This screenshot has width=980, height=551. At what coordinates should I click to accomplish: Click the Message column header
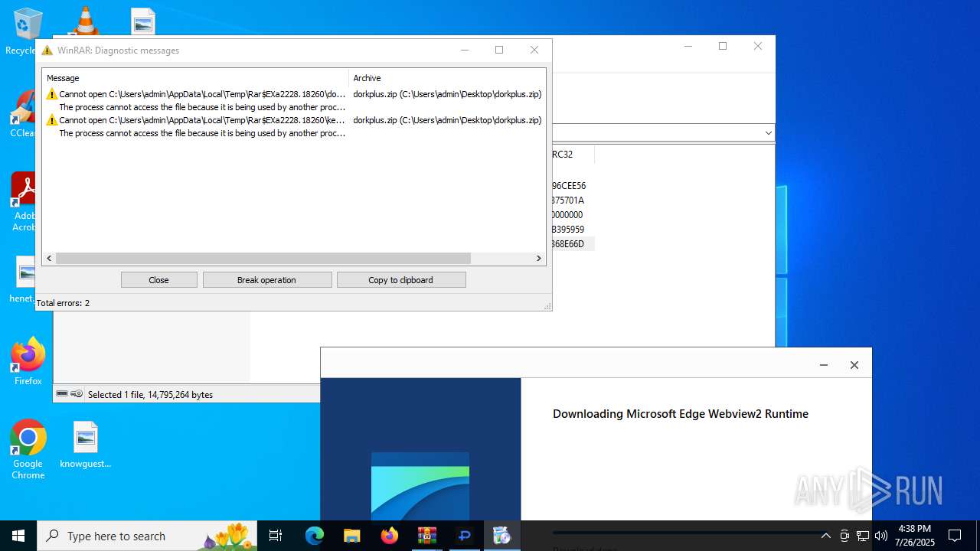(196, 78)
